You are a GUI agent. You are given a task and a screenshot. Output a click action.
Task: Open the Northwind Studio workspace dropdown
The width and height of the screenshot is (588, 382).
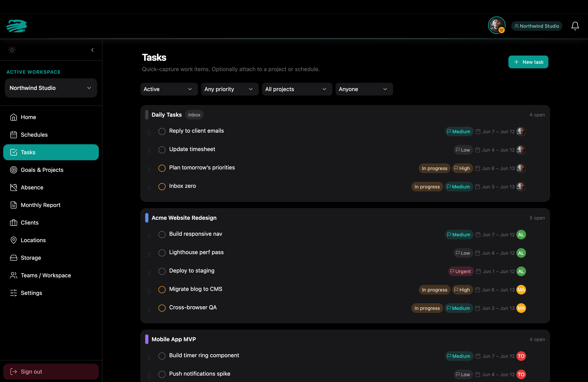[51, 88]
